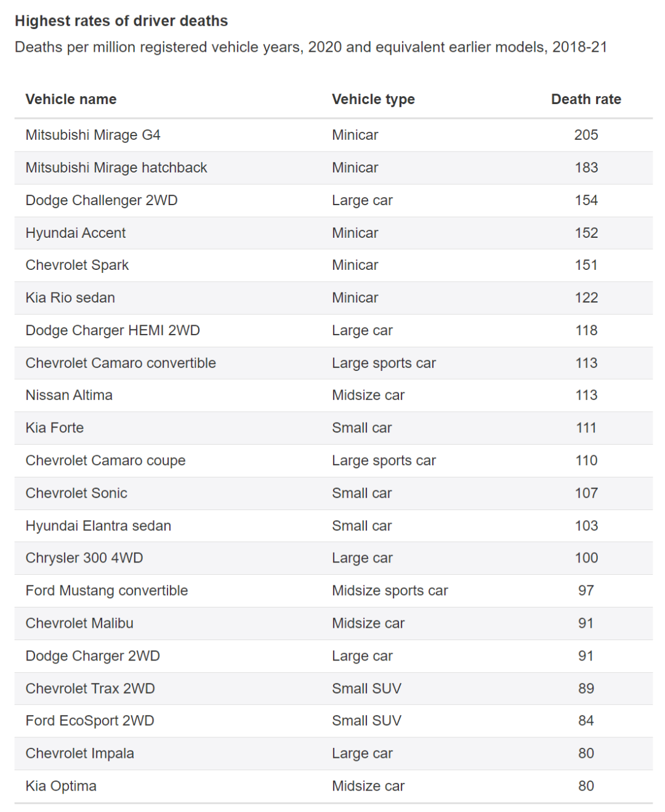Screen dimensions: 665x812
Task: Click Chevrolet Camaro convertible name
Action: [121, 363]
